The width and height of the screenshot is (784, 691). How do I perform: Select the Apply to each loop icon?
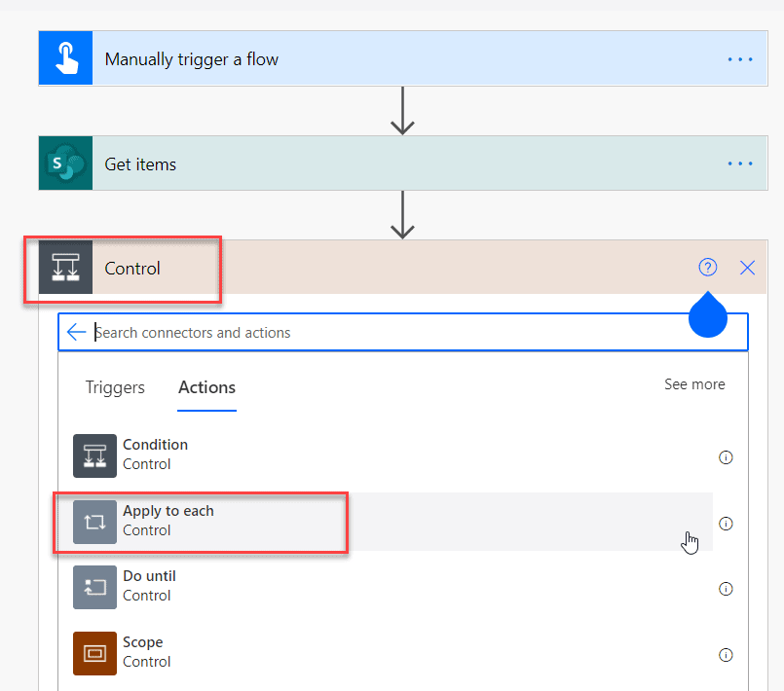tap(94, 522)
